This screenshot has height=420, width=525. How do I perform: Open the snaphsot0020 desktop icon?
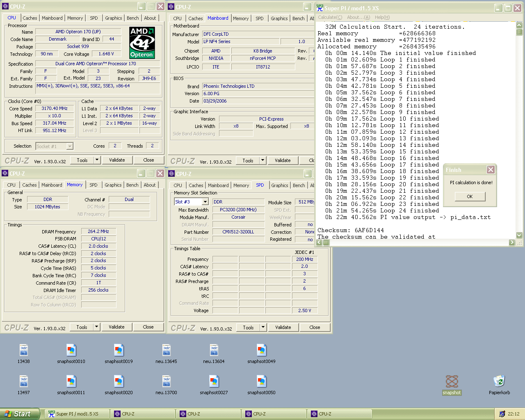click(119, 382)
